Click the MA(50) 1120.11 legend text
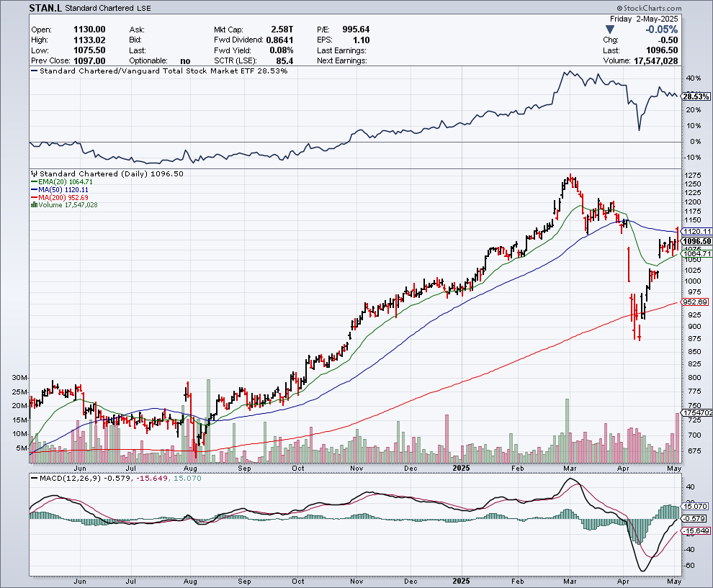This screenshot has height=588, width=713. 63,189
